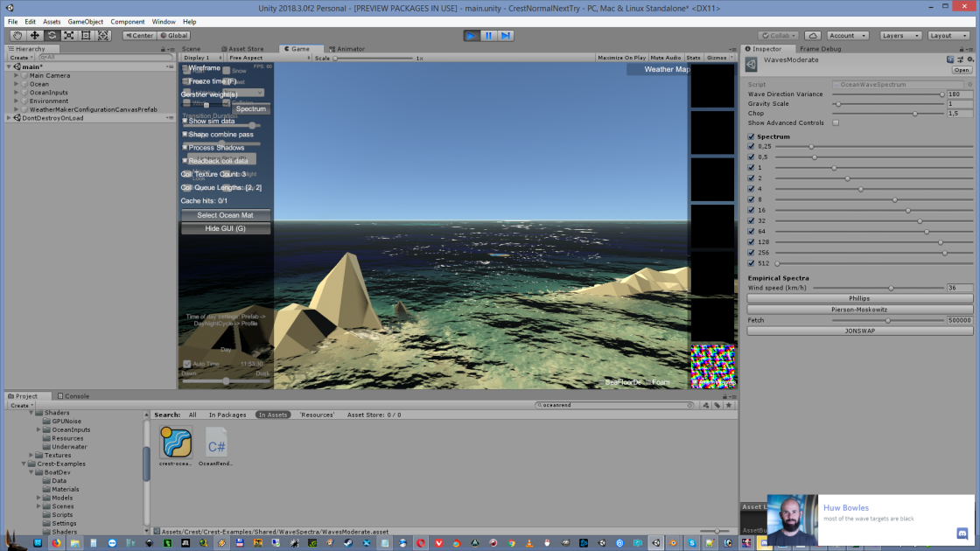Switch to the Console tab
The height and width of the screenshot is (551, 980).
coord(73,396)
